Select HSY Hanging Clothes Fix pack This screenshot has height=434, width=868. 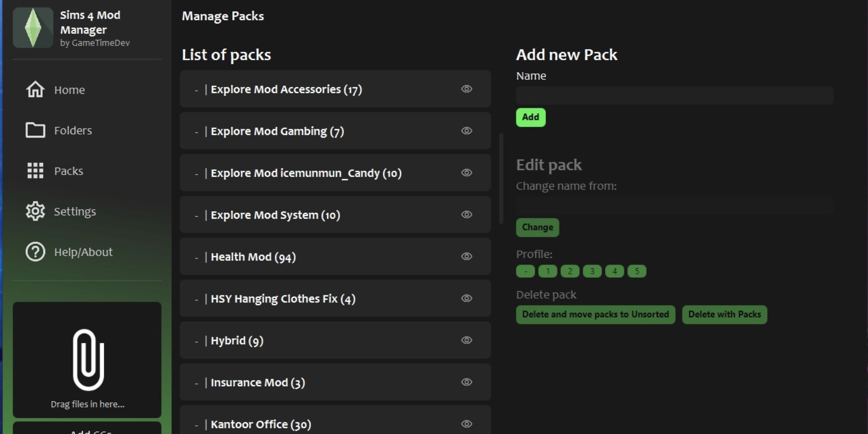click(335, 299)
